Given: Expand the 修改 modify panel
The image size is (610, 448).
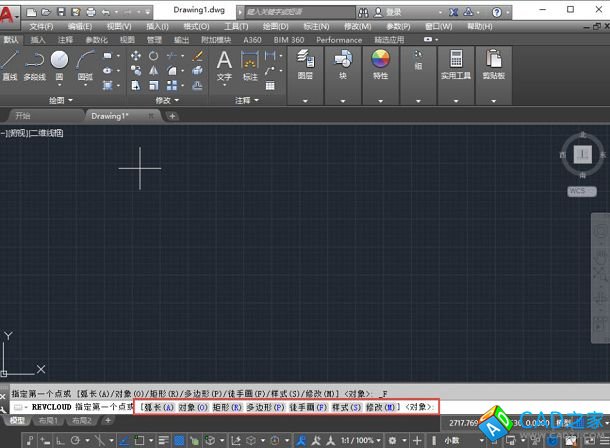Looking at the screenshot, I should pyautogui.click(x=166, y=100).
